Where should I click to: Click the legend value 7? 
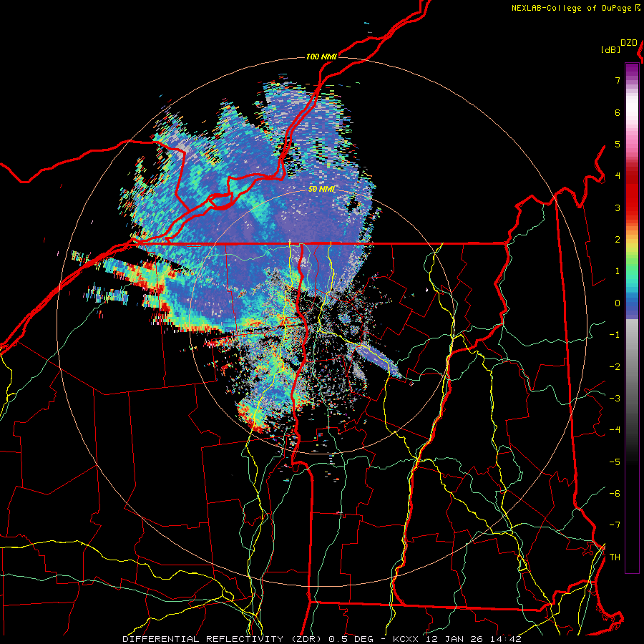pyautogui.click(x=618, y=80)
